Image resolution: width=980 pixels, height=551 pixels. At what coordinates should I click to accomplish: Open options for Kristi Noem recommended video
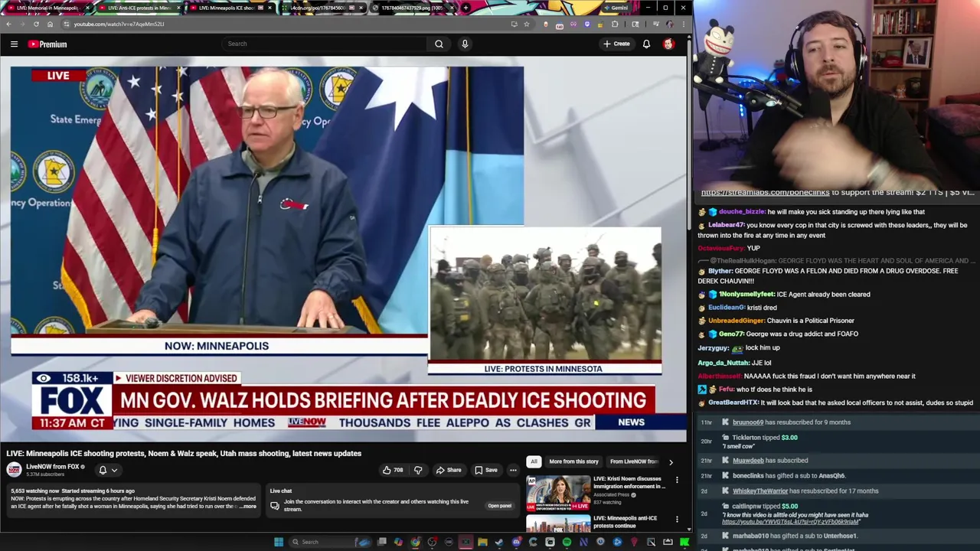coord(677,480)
